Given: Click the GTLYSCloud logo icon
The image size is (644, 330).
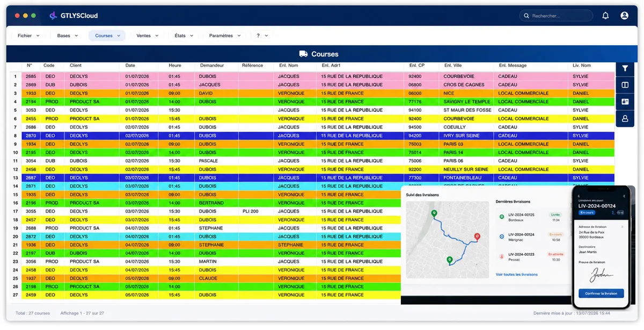Looking at the screenshot, I should pyautogui.click(x=53, y=16).
